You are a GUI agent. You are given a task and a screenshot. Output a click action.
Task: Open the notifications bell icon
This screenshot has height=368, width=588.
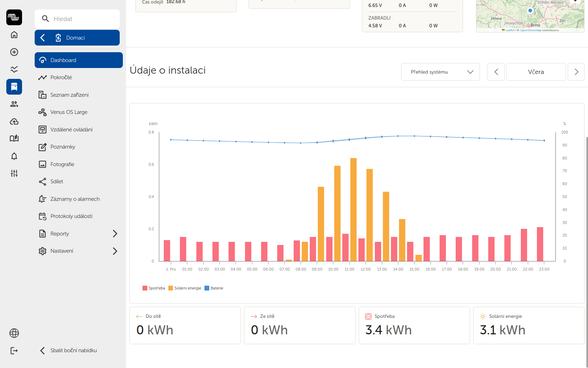14,156
